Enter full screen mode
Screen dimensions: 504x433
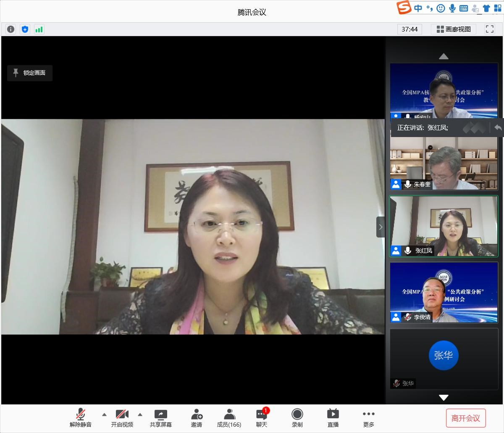489,29
